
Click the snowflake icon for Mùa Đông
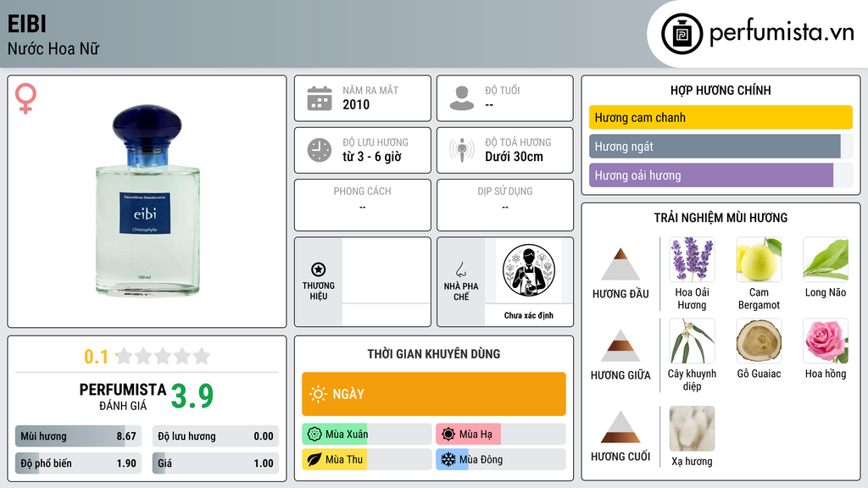tap(448, 459)
